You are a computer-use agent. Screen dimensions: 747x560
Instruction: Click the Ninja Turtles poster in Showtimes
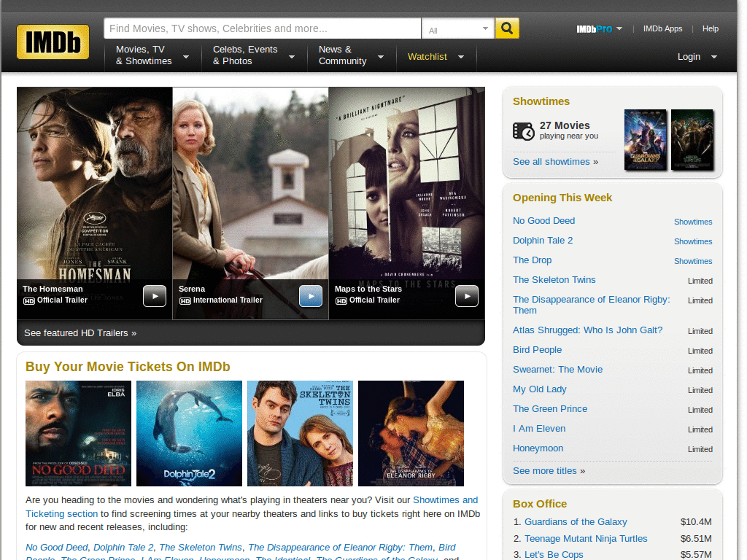point(692,139)
